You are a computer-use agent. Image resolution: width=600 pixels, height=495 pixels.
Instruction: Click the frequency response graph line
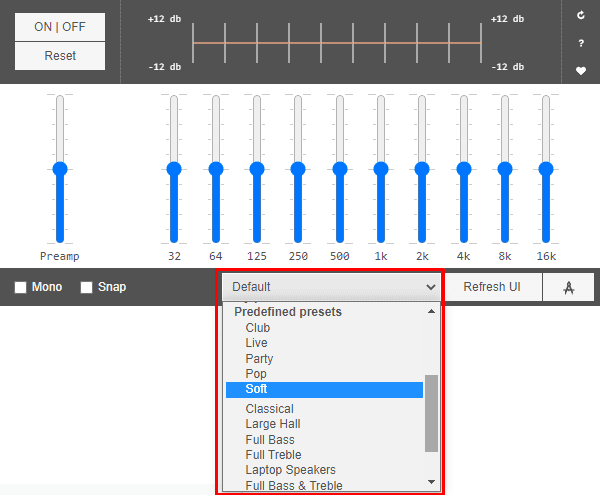coord(337,43)
